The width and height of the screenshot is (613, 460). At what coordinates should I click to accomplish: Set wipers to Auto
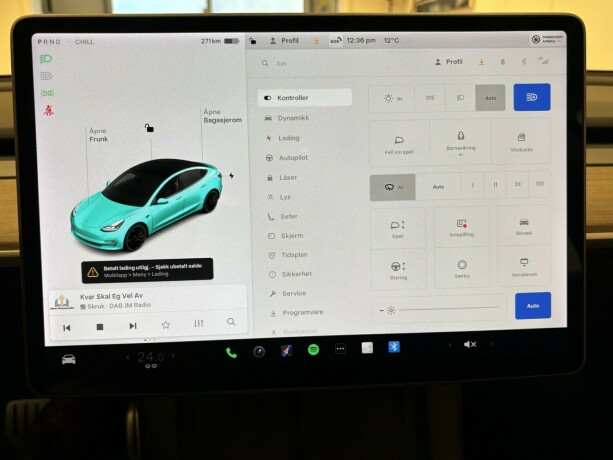pos(438,187)
